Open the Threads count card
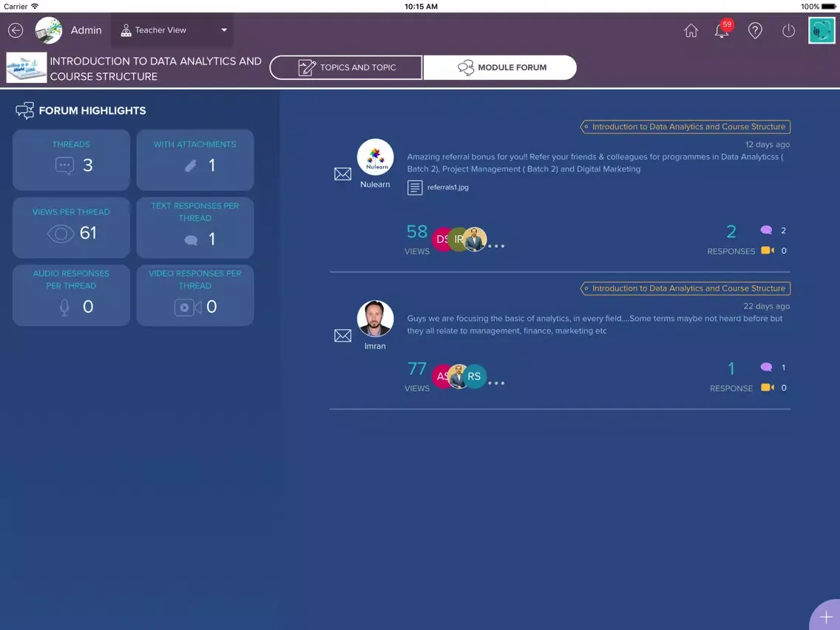This screenshot has height=630, width=840. pos(71,160)
